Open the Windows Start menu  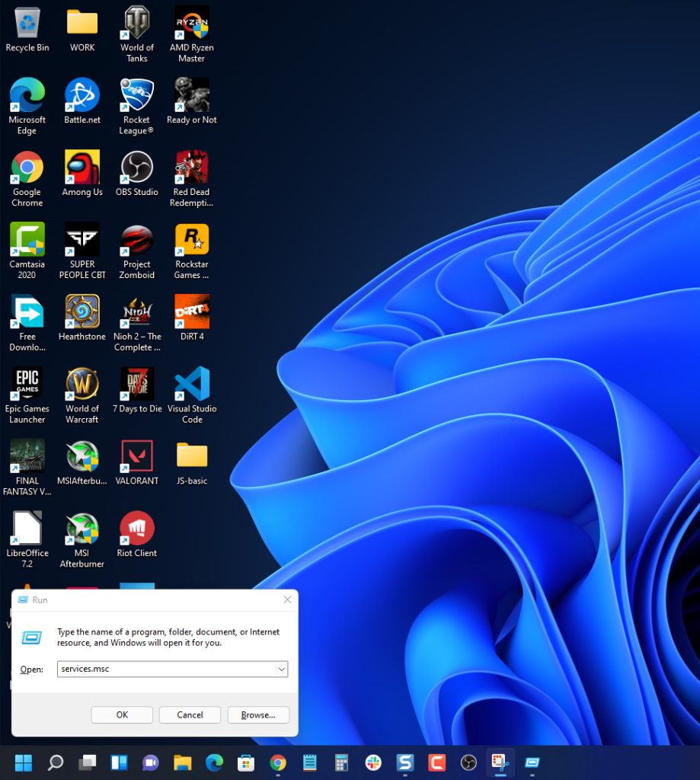(24, 762)
